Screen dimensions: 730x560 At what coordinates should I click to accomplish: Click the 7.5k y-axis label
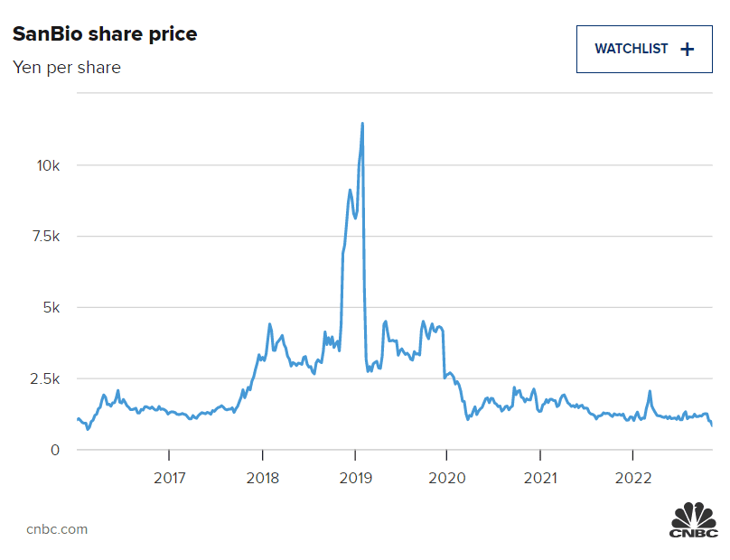42,237
